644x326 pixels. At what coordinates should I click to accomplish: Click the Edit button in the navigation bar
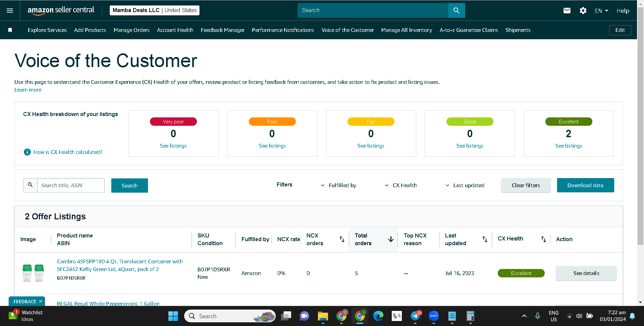(x=620, y=30)
